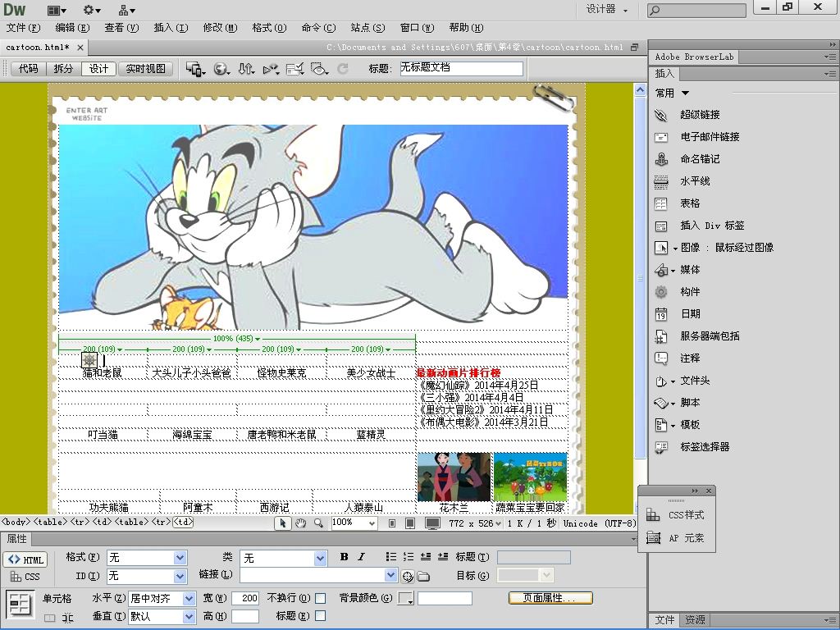Screen dimensions: 840x630
Task: Select the Hand tool in status bar
Action: tap(300, 523)
